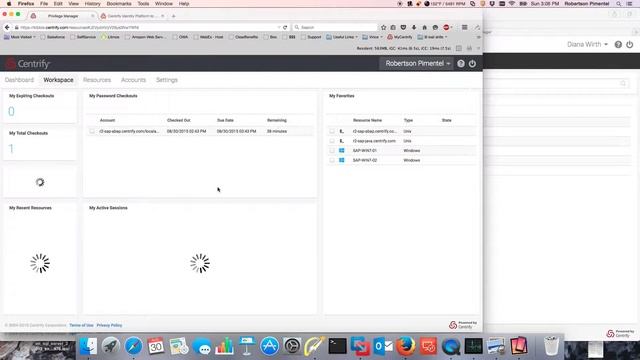The width and height of the screenshot is (640, 360).
Task: Open Finder from the dock
Action: pos(88,347)
